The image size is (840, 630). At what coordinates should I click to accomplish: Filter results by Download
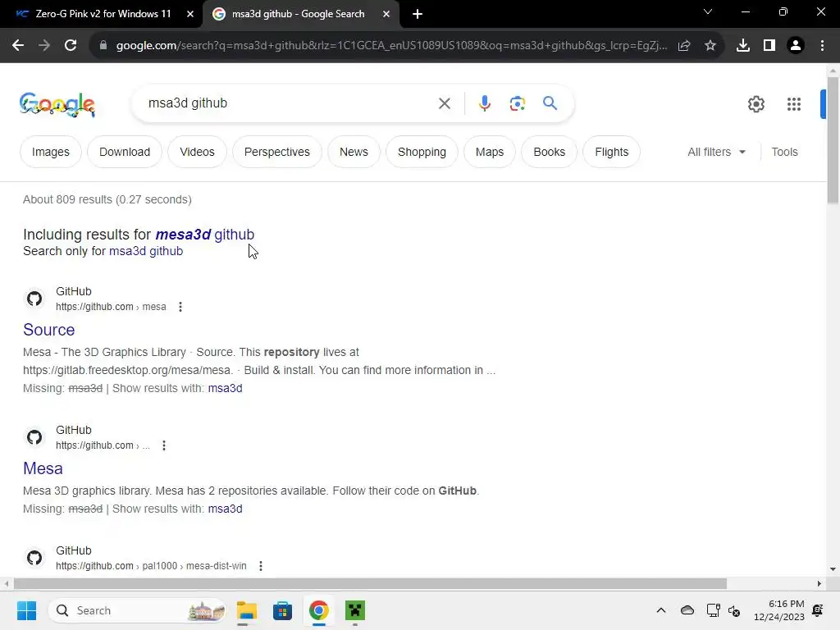(x=125, y=152)
